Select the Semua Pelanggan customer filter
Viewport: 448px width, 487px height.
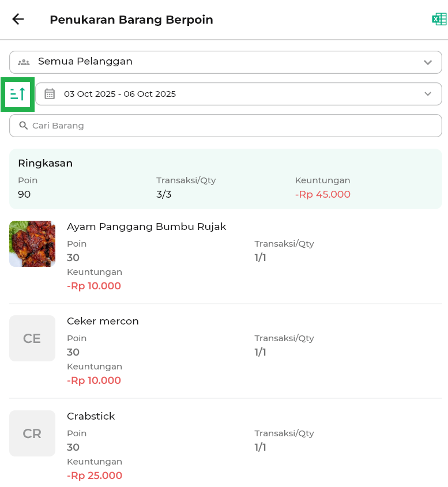225,62
